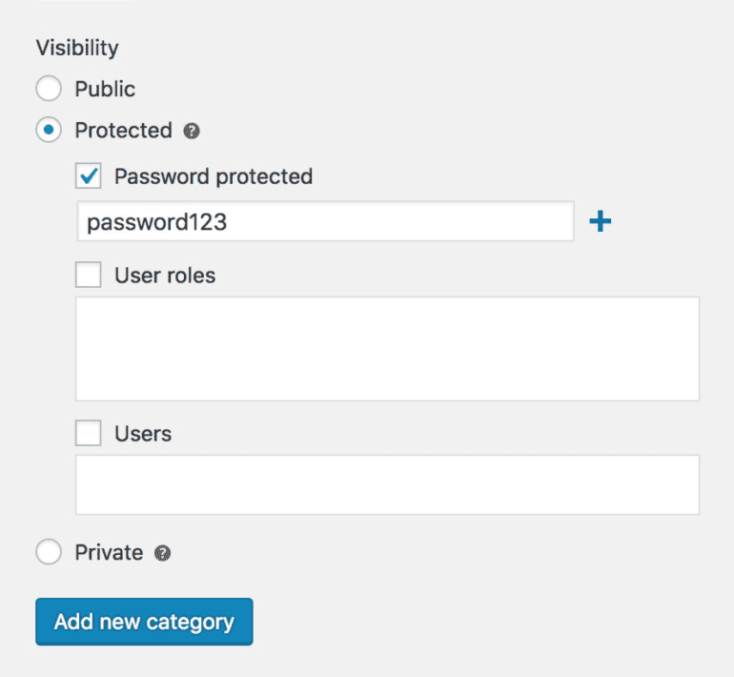Enable the User roles checkbox

pyautogui.click(x=88, y=274)
